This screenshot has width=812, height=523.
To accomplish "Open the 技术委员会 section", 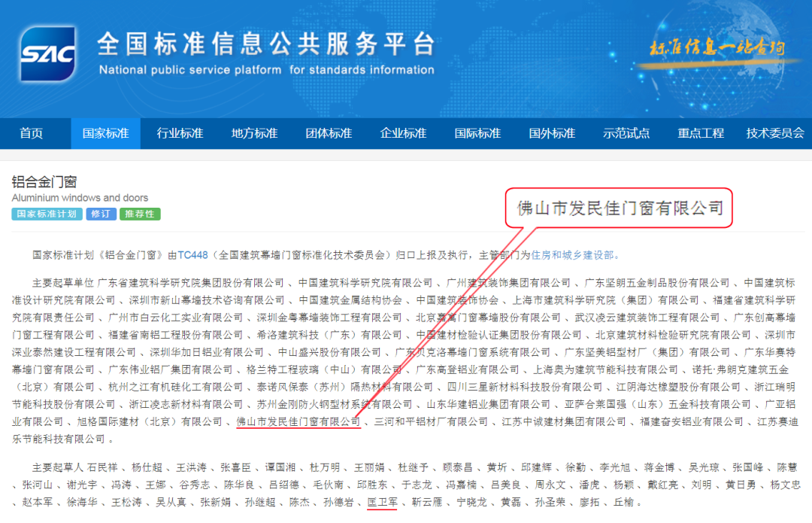I will click(x=775, y=133).
